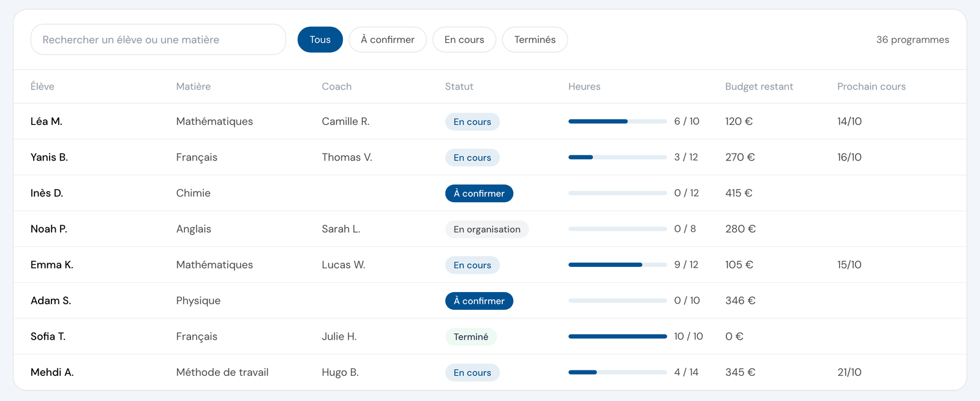
Task: Click the 'Statut' column header
Action: click(459, 86)
